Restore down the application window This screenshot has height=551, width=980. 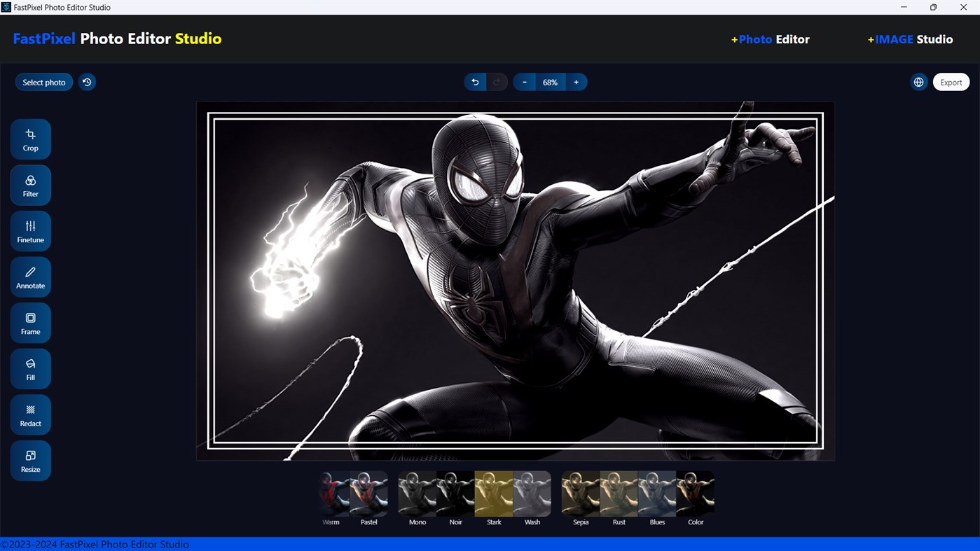[x=933, y=7]
